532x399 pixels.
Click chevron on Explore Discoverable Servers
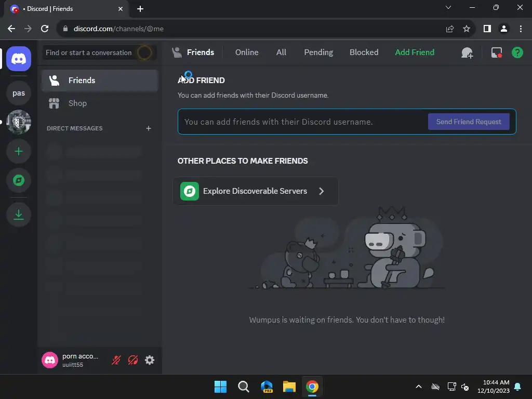click(321, 191)
